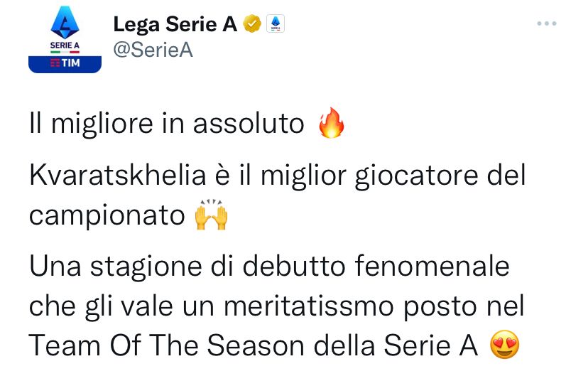
Task: Click the heart-eyes emoji ending the tweet
Action: [x=505, y=345]
